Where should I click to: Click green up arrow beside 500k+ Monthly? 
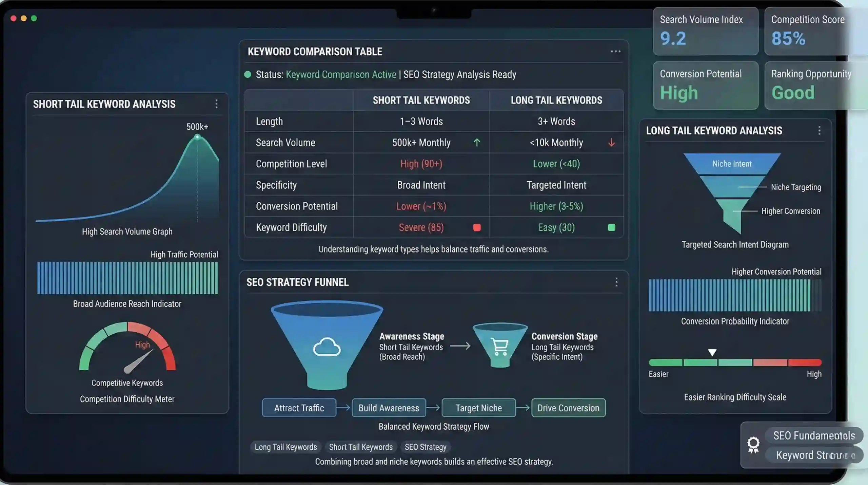[x=477, y=143]
